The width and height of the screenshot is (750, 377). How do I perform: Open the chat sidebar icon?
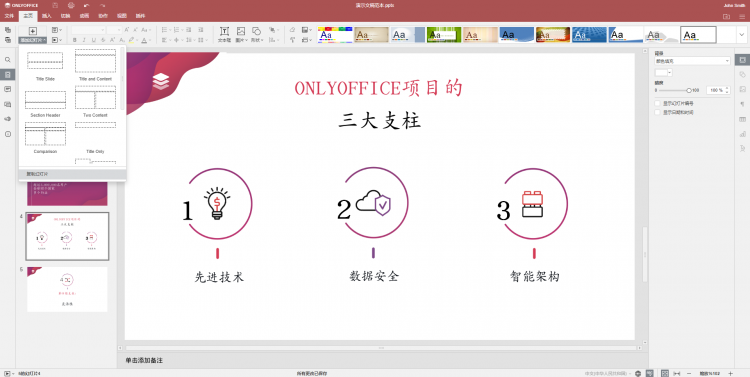(8, 104)
